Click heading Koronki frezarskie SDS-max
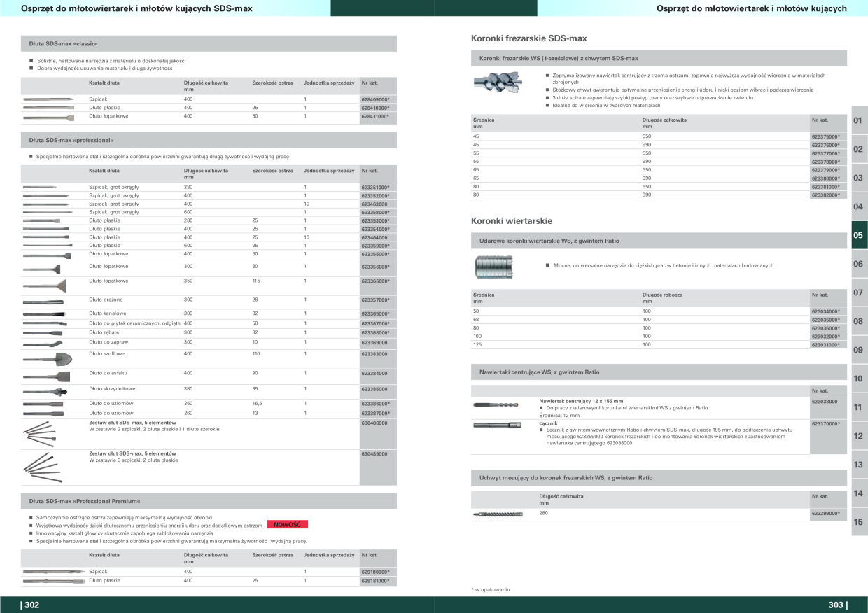The height and width of the screenshot is (613, 868). (x=529, y=38)
